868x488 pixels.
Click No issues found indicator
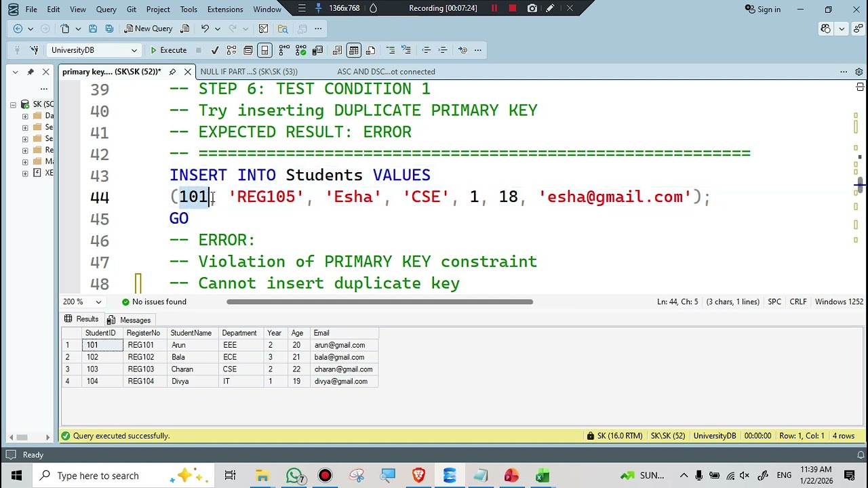click(x=154, y=302)
